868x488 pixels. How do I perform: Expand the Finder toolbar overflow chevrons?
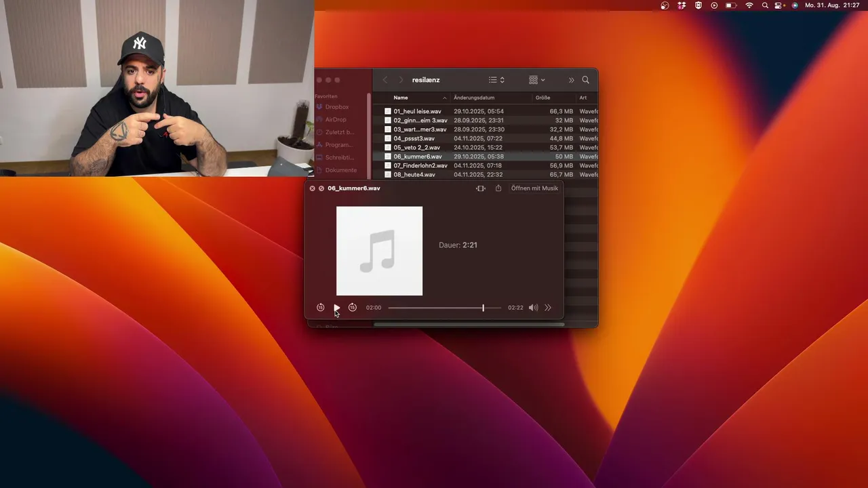571,80
